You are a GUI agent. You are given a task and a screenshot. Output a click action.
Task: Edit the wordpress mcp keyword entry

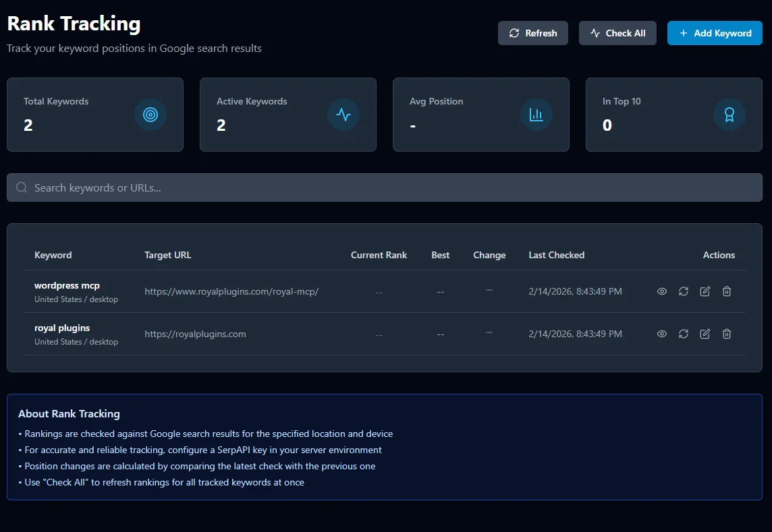[705, 291]
